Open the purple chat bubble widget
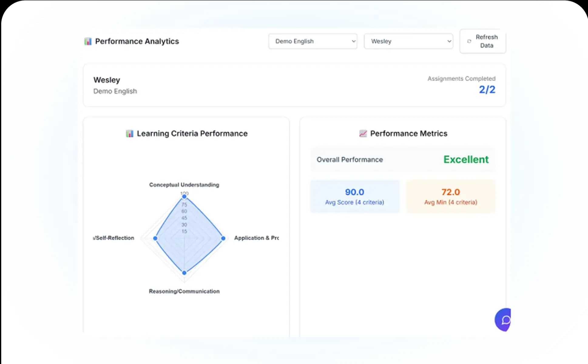 [x=504, y=320]
